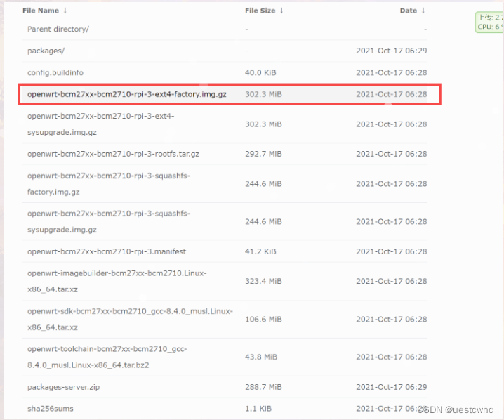
Task: Download openwrt rpi-3-squashfs-factory.img.gz image
Action: point(109,184)
